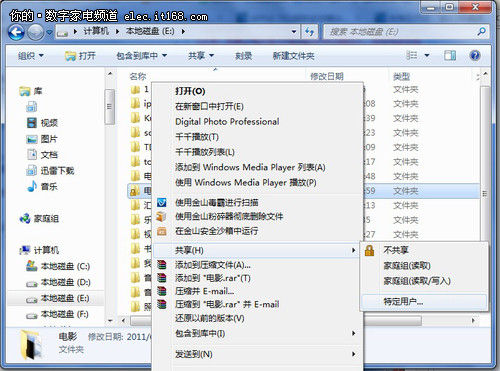500x371 pixels.
Task: Click 添加到压缩文件(A)... WinRAR icon
Action: click(162, 265)
